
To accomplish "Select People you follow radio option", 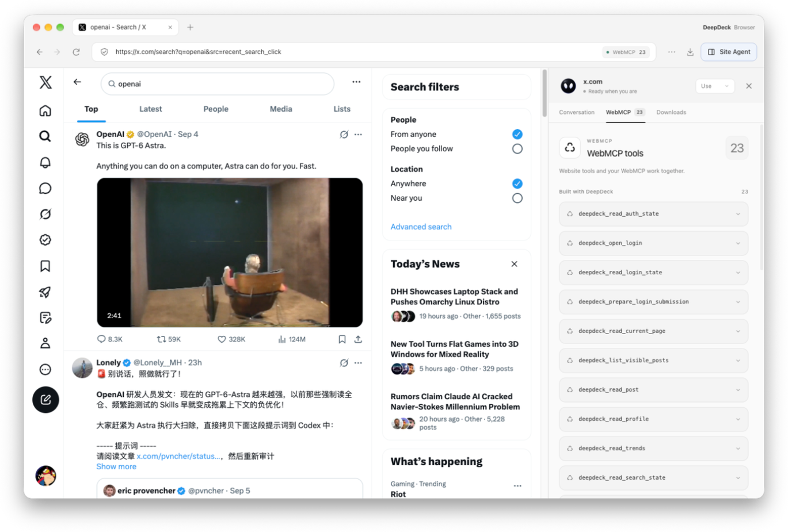I will [x=517, y=149].
